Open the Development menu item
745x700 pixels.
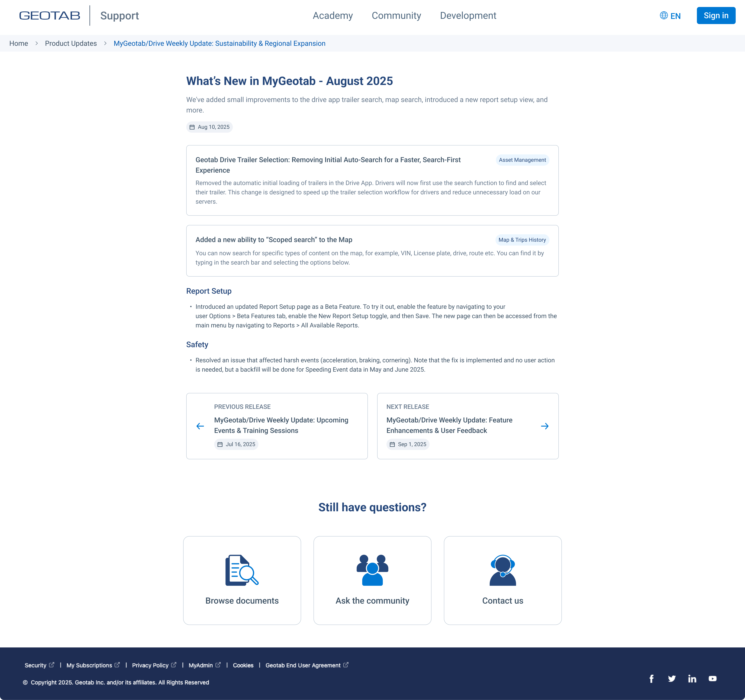coord(468,15)
